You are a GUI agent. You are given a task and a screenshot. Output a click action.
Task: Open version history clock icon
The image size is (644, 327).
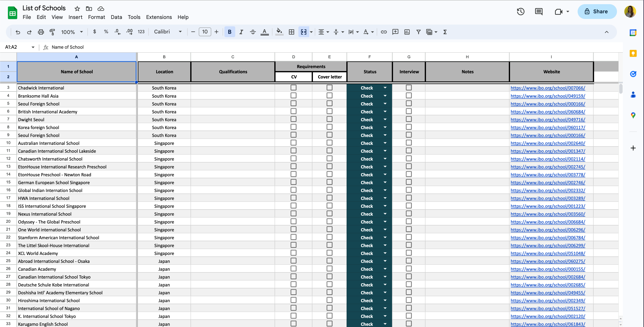tap(521, 12)
